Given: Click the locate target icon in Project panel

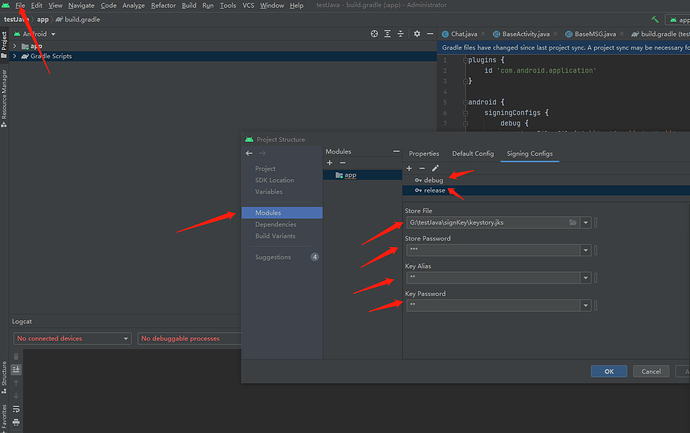Looking at the screenshot, I should pyautogui.click(x=376, y=33).
